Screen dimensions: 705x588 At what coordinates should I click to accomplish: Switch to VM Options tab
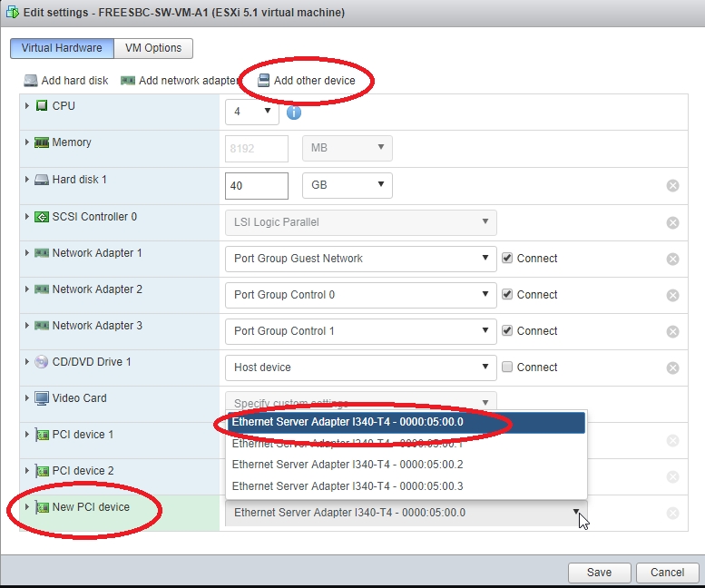153,48
